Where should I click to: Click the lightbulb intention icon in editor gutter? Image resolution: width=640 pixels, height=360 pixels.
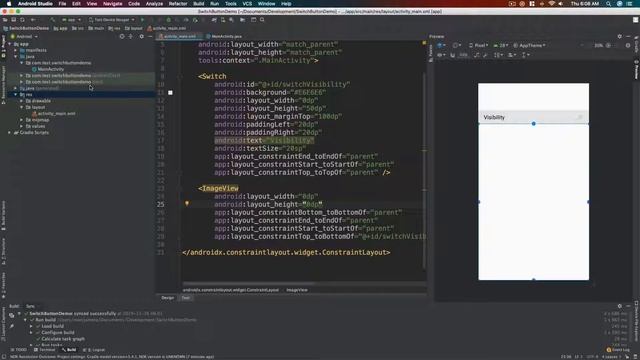(187, 203)
